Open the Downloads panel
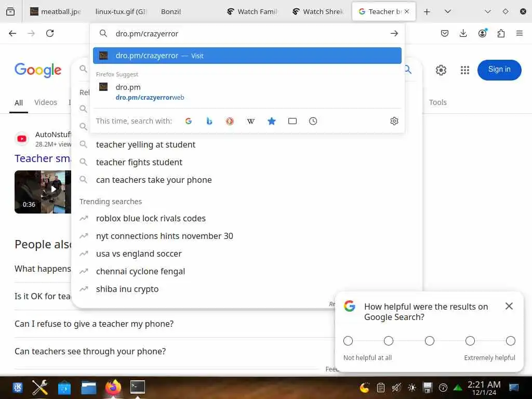This screenshot has width=532, height=399. [x=463, y=33]
